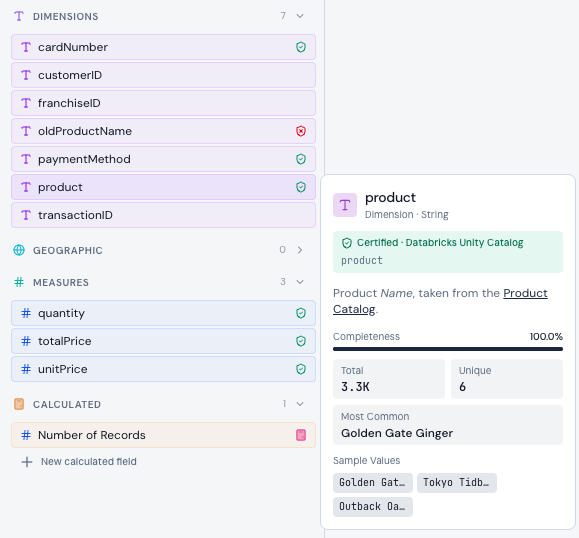Expand the Geographic section chevron
The width and height of the screenshot is (579, 538).
click(300, 250)
